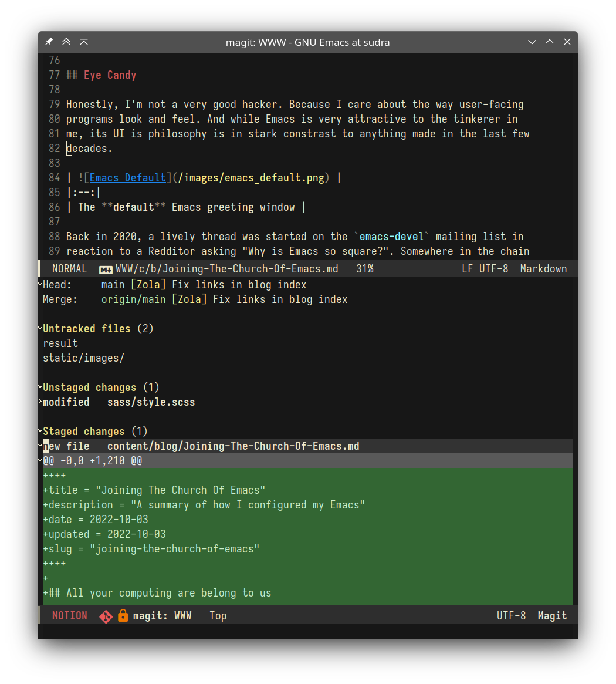Expand the modified sass/style.scss diff
This screenshot has height=684, width=616.
[40, 402]
